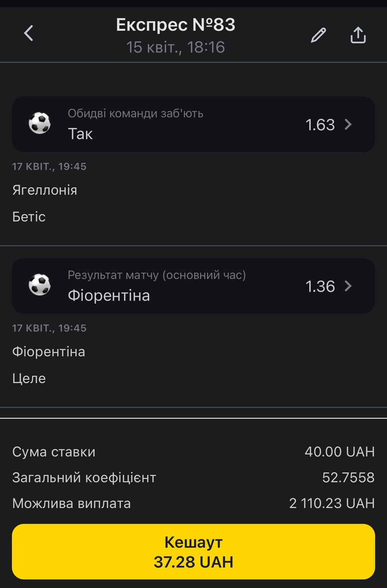Tap the Можлива виплата 2 110.23 UAH row
The width and height of the screenshot is (387, 588).
(193, 503)
